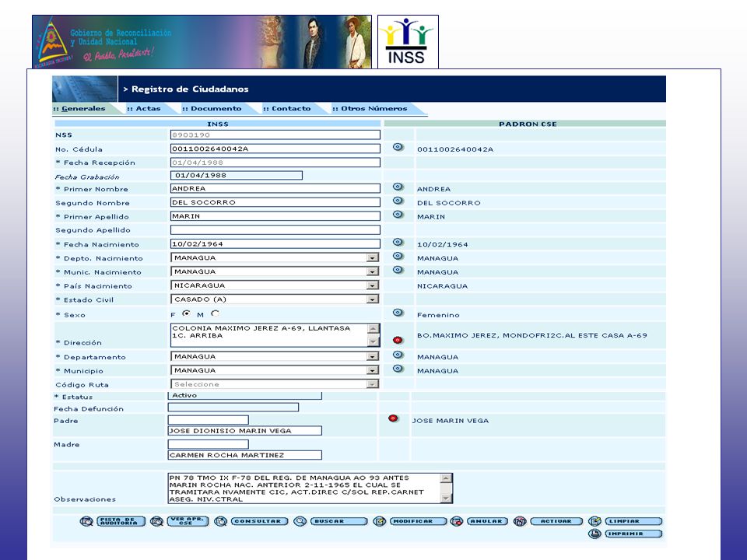Click the red mismatch icon beside Padre
747x560 pixels.
393,418
